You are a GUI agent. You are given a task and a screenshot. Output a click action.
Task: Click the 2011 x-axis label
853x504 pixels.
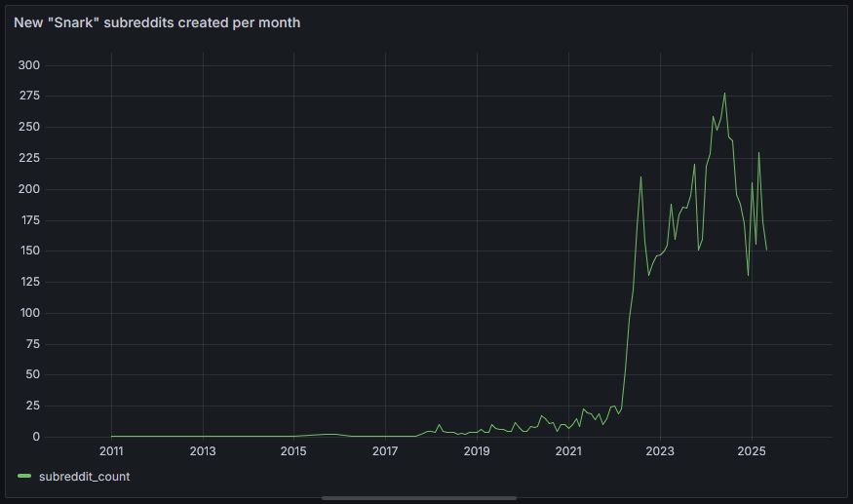(x=111, y=451)
